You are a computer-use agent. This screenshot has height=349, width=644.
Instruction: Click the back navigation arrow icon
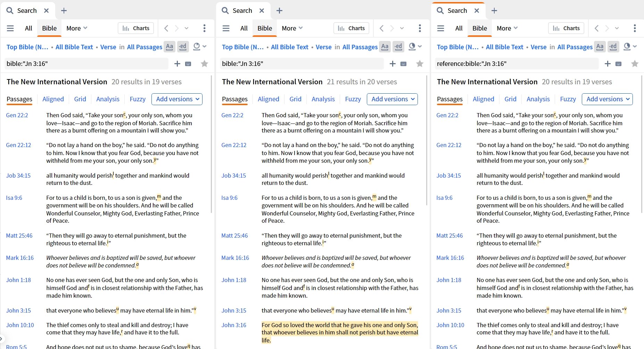[166, 28]
